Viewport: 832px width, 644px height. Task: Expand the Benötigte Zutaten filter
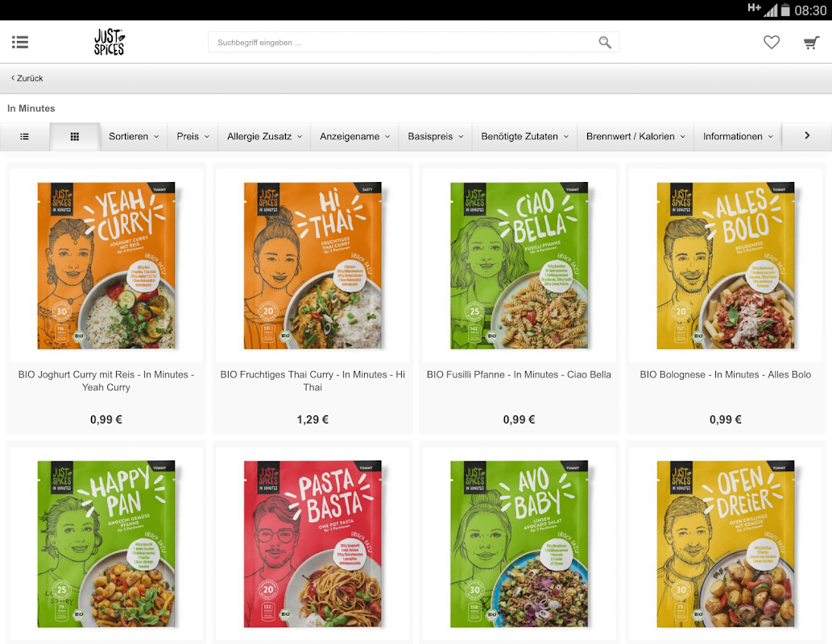point(525,136)
